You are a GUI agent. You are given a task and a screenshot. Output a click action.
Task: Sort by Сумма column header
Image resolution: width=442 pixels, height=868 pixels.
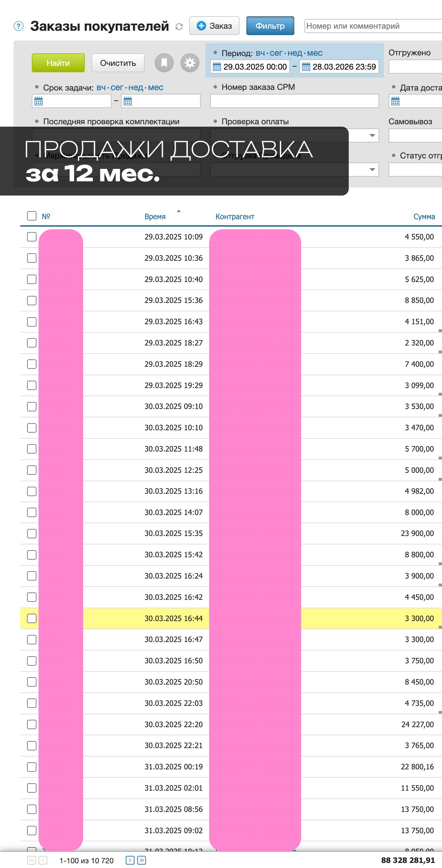click(424, 216)
